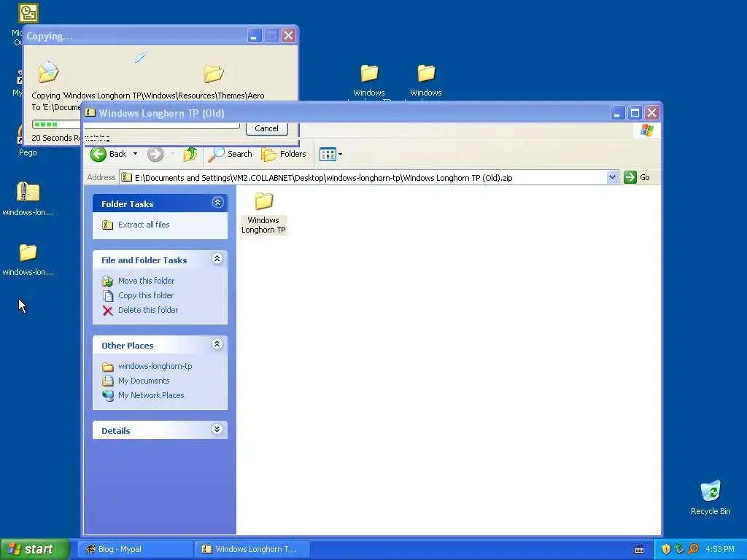The height and width of the screenshot is (560, 747).
Task: Click Move this folder link
Action: point(146,281)
